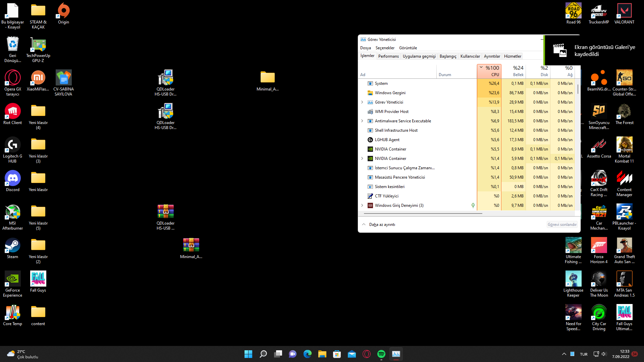The image size is (644, 362).
Task: Open TruckersMP desktop shortcut
Action: click(599, 14)
